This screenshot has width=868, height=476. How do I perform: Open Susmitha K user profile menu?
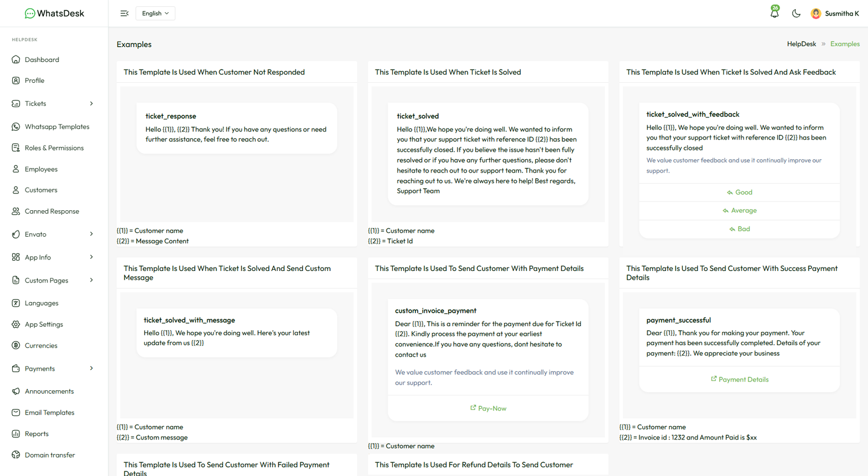(x=834, y=13)
